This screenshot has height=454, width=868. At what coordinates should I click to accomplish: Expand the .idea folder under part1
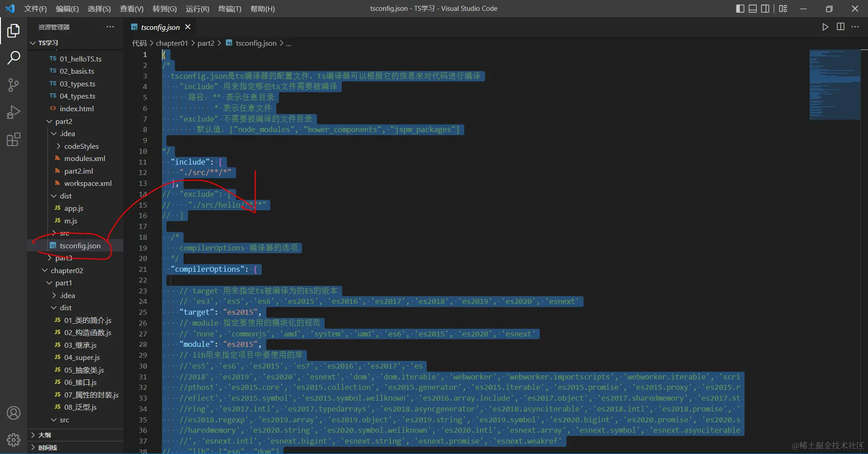coord(67,295)
